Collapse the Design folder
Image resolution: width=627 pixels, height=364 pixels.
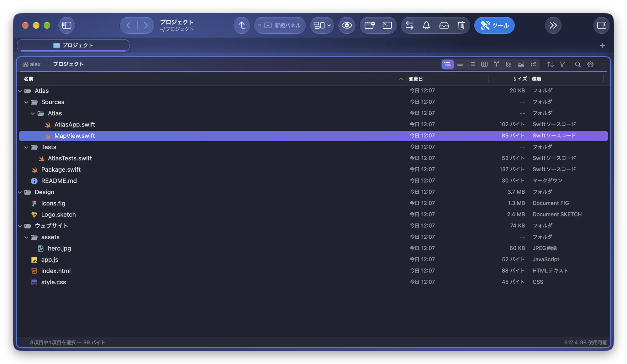(20, 192)
